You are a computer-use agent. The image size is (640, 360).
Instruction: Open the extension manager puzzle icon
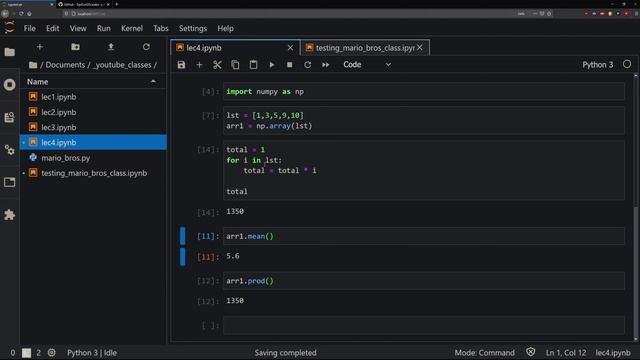[x=9, y=215]
